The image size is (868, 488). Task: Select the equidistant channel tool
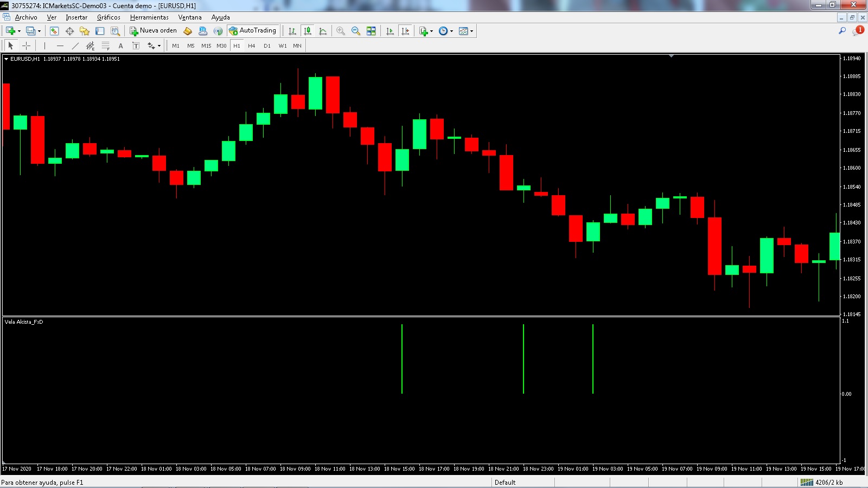91,46
